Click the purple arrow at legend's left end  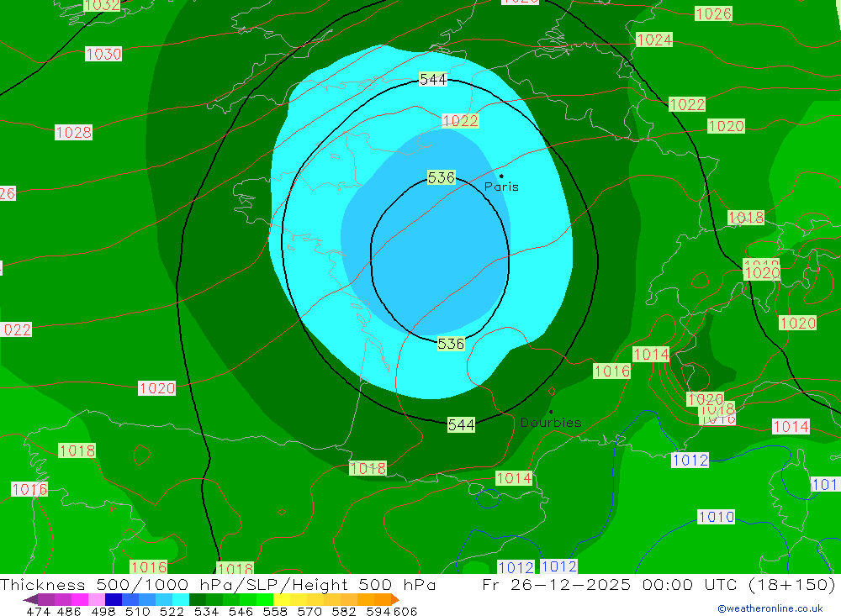click(30, 599)
